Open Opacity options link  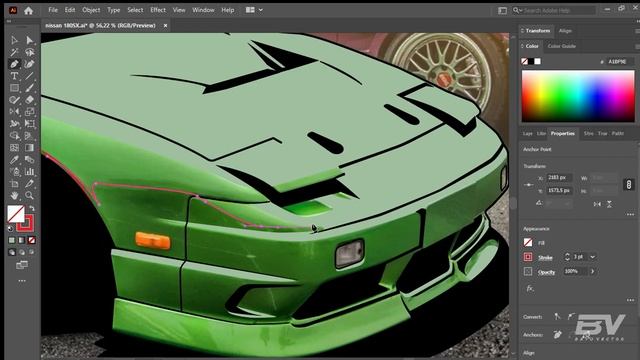tap(547, 272)
